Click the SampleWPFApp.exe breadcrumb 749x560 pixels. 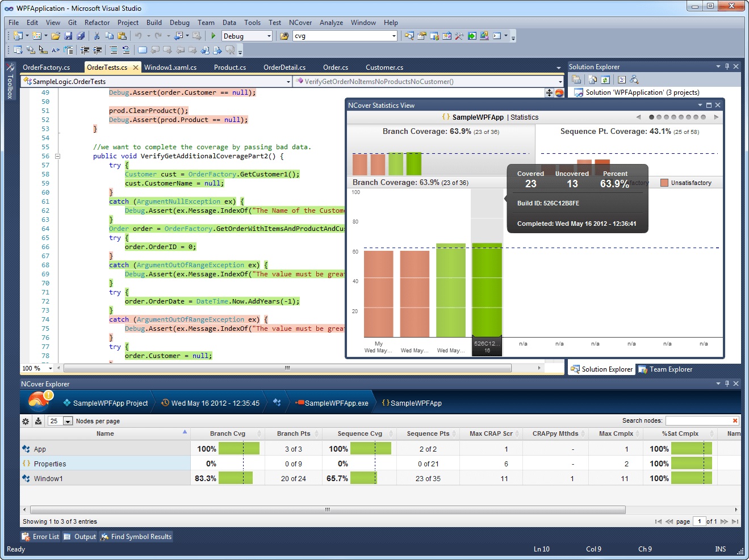pos(332,403)
